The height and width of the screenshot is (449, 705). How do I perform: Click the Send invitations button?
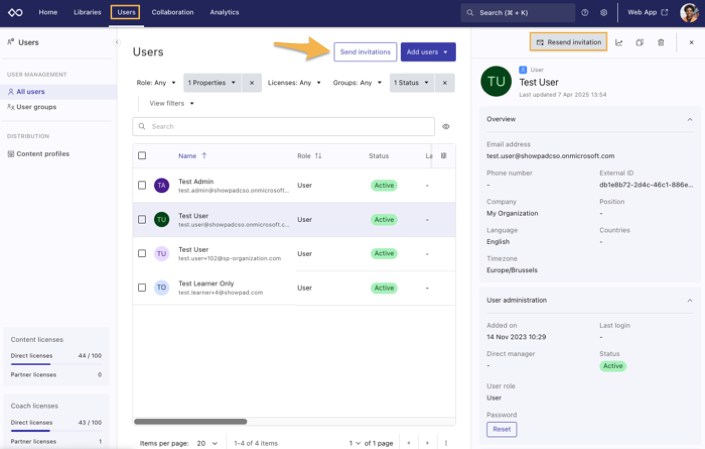(x=365, y=52)
